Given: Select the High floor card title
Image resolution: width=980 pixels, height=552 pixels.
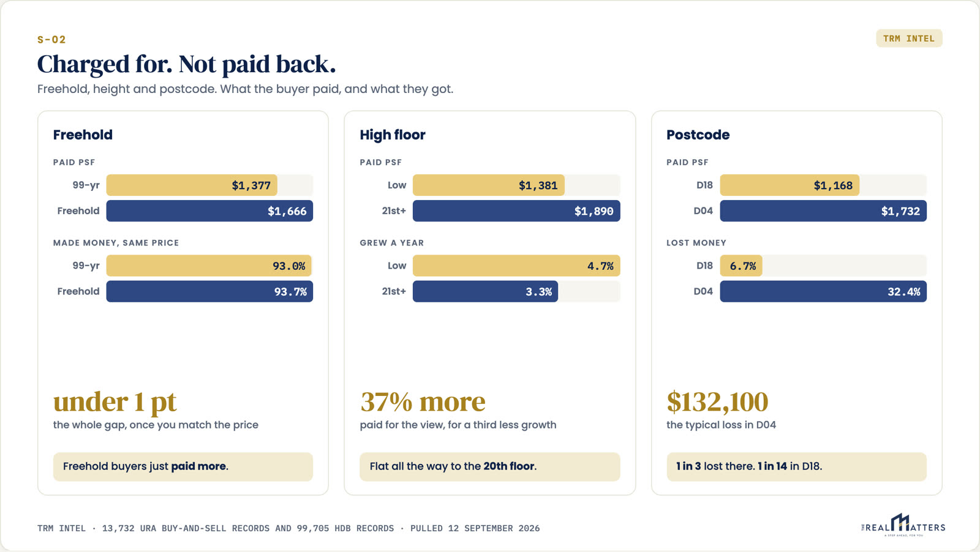Looking at the screenshot, I should 393,135.
